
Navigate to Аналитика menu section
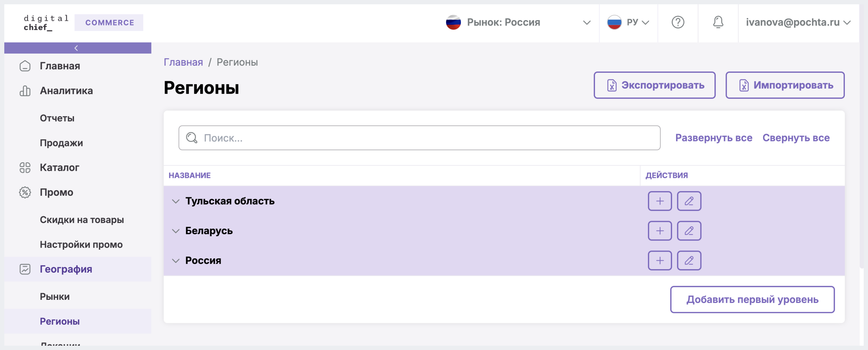click(x=66, y=90)
